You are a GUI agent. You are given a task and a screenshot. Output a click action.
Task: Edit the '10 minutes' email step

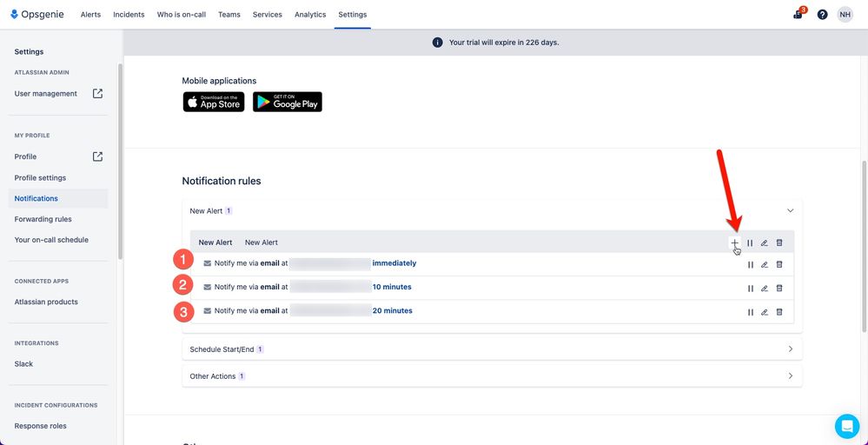765,289
